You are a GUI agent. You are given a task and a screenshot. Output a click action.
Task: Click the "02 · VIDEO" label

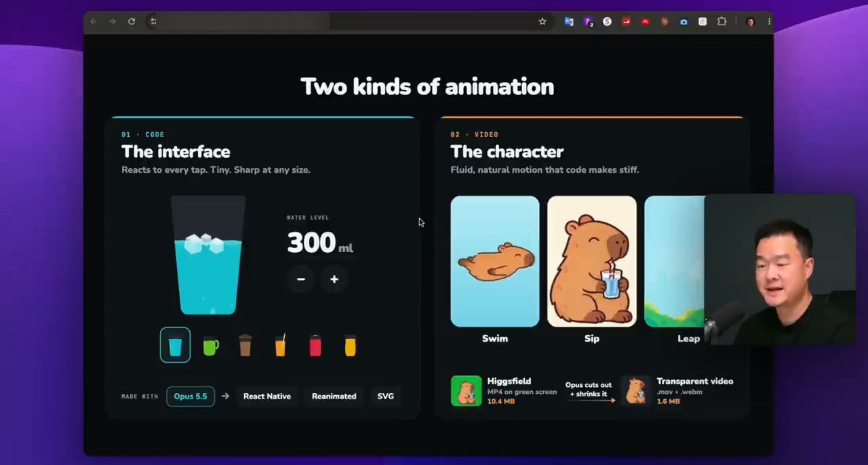[x=475, y=134]
